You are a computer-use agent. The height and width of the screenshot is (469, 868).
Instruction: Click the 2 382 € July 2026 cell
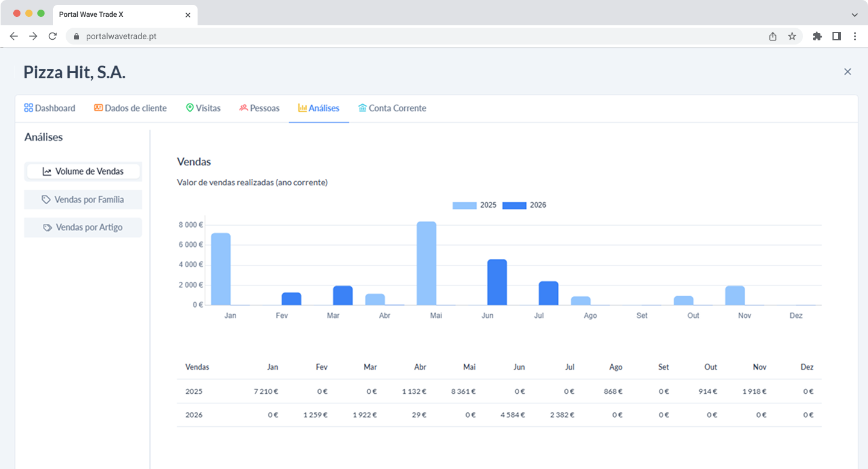(x=562, y=415)
